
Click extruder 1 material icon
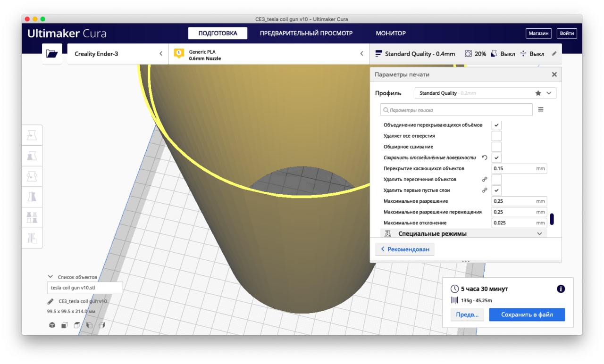179,54
